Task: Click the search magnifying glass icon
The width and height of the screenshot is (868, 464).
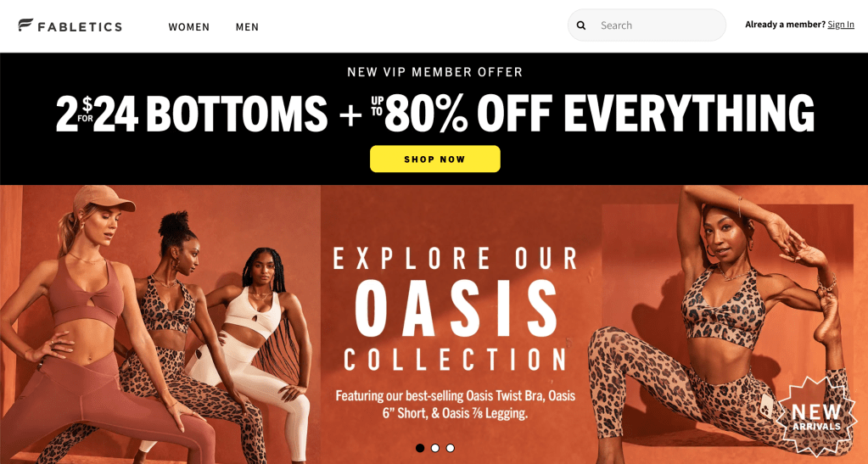Action: pos(581,25)
